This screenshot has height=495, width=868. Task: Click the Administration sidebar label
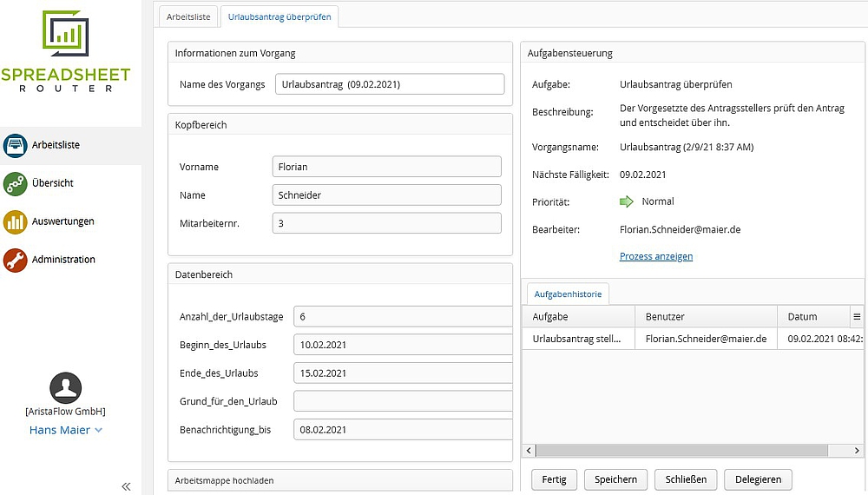[x=63, y=260]
